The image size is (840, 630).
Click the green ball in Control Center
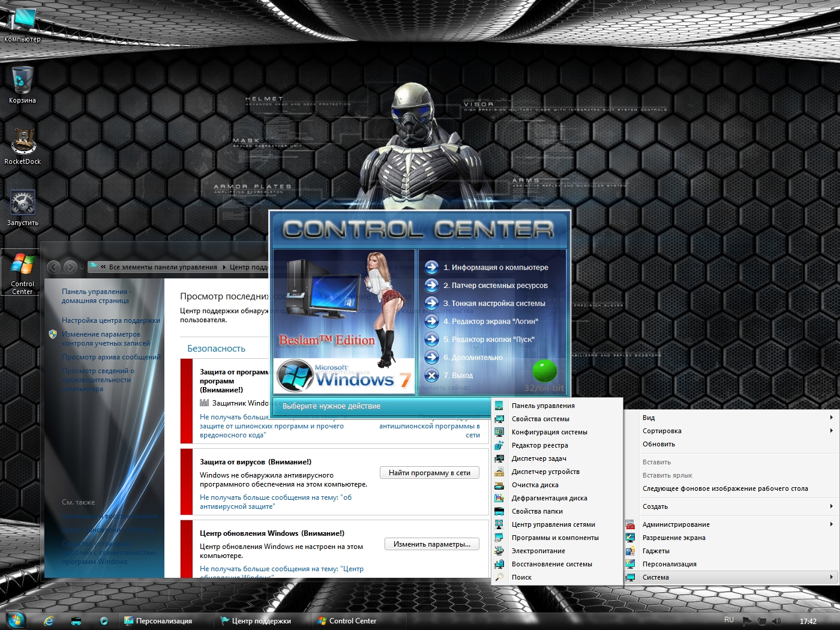(545, 370)
